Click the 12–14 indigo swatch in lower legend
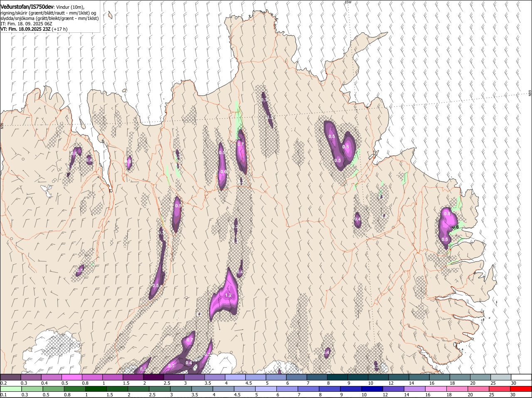 (393, 389)
